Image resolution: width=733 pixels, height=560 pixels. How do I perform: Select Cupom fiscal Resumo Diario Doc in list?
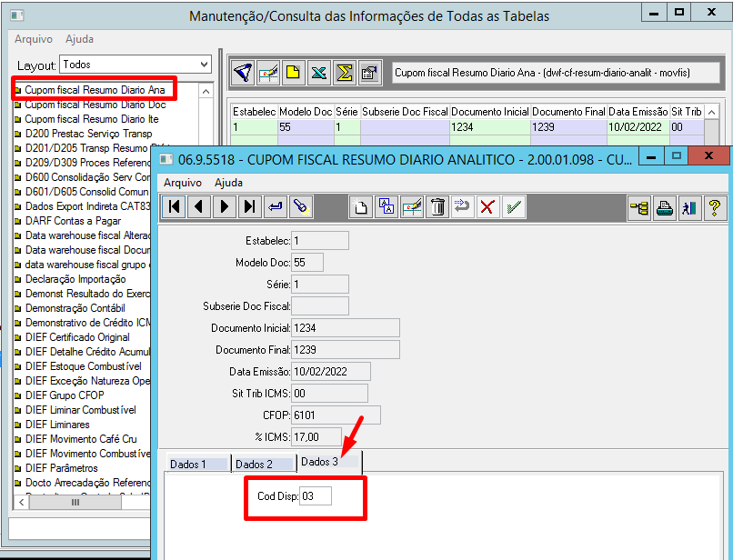coord(95,105)
